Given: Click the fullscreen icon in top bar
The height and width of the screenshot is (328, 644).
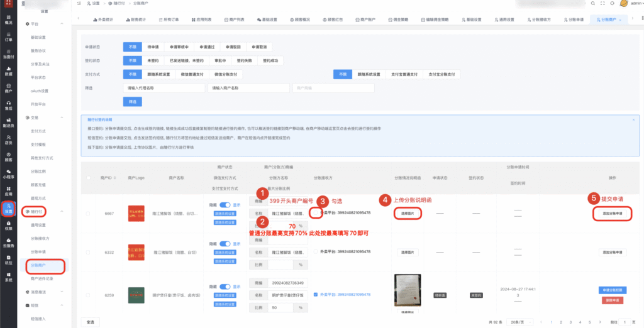Looking at the screenshot, I should [x=602, y=3].
